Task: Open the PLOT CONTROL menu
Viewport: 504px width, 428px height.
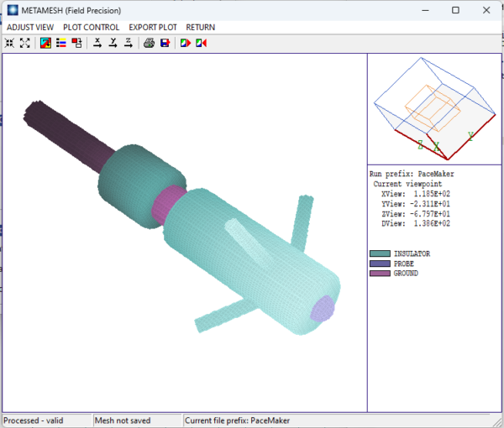Action: click(x=91, y=27)
